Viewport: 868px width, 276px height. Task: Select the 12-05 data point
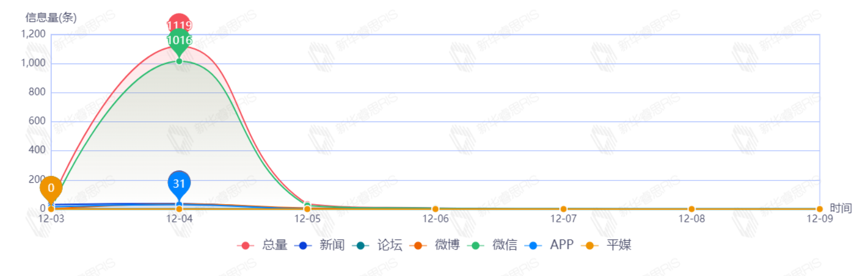[308, 208]
